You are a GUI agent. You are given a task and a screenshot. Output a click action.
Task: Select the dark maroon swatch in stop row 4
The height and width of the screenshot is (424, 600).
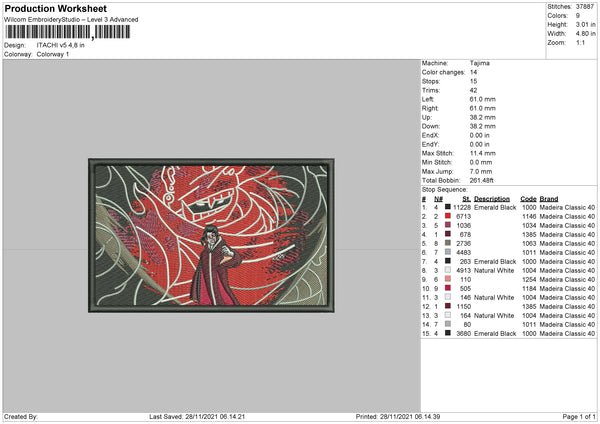click(x=448, y=234)
